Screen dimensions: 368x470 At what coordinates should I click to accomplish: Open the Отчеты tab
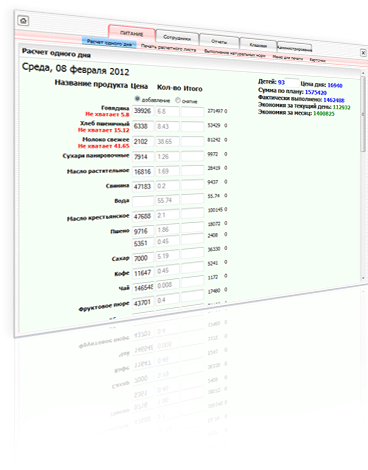coord(219,42)
